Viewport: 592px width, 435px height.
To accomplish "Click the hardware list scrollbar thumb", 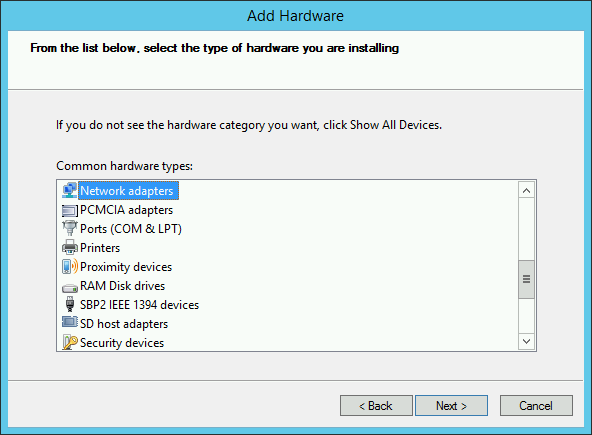I will pos(526,279).
